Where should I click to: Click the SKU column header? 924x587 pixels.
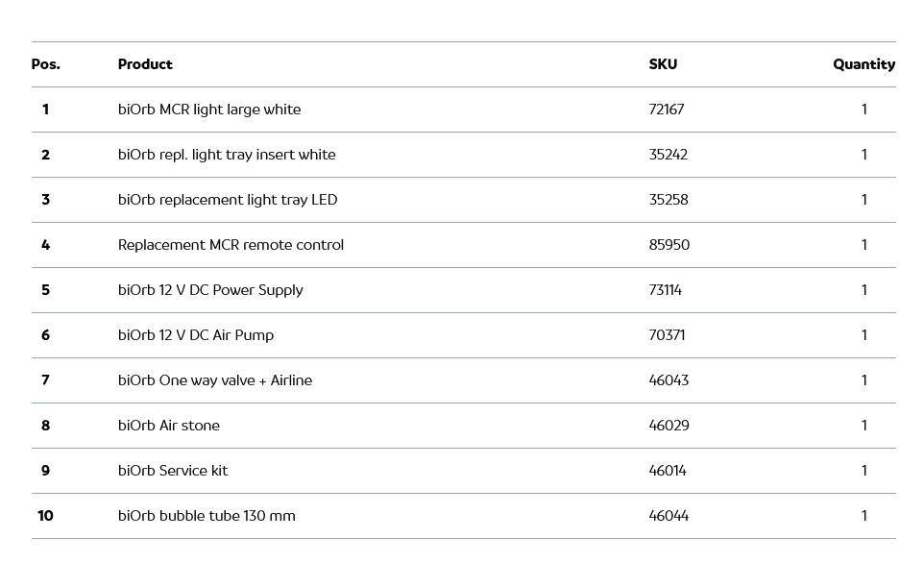(x=663, y=64)
